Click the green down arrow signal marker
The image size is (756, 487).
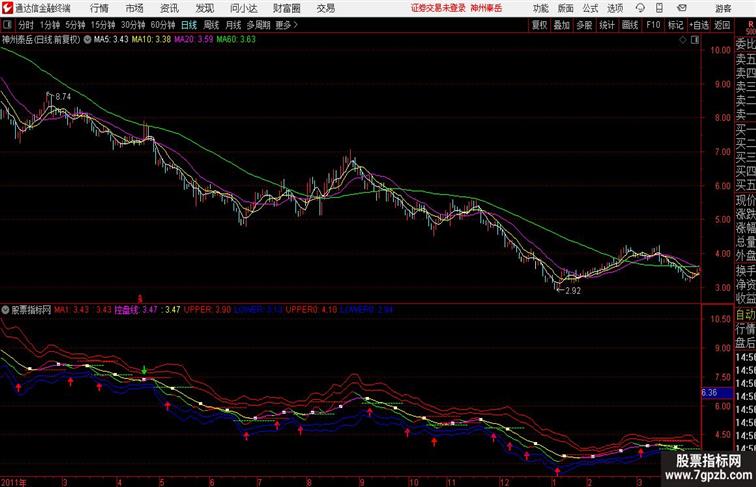(x=144, y=370)
